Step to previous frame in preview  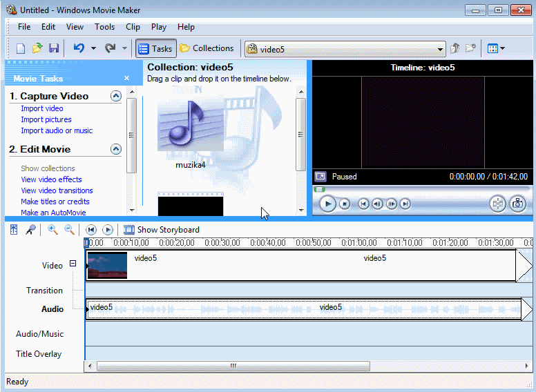click(x=377, y=204)
